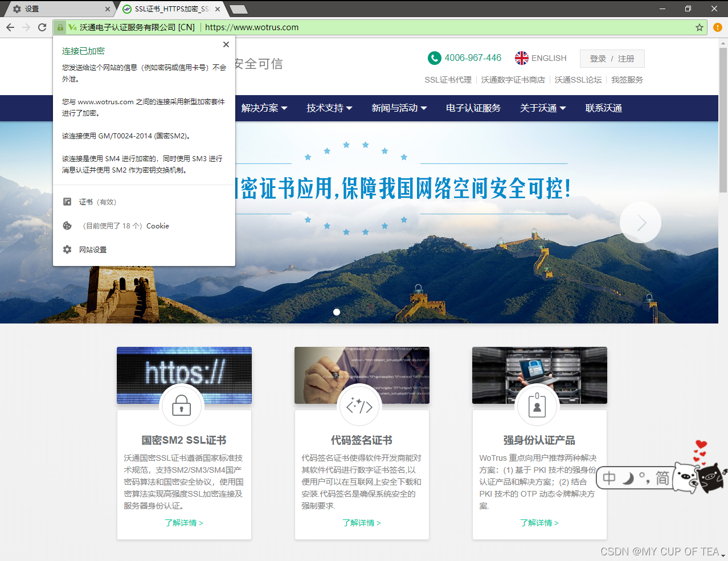Toggle the 中 Chinese input mode
Viewport: 728px width, 561px height.
[x=610, y=478]
